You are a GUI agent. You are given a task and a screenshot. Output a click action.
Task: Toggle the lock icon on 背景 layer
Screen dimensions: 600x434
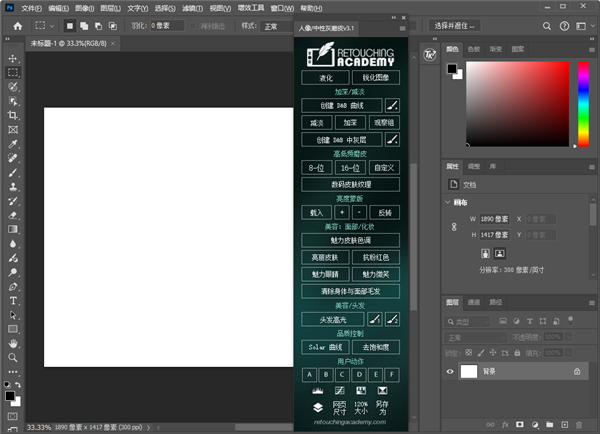tap(577, 371)
